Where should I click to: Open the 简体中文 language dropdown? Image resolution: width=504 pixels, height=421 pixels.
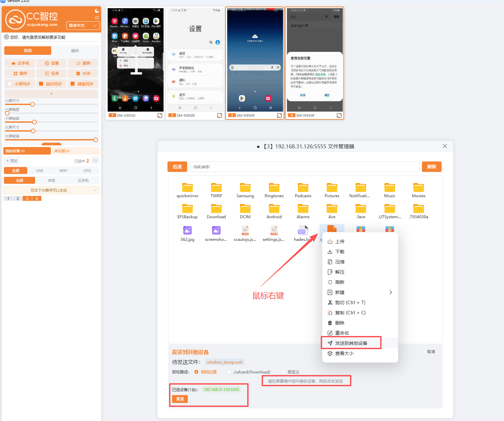83,26
